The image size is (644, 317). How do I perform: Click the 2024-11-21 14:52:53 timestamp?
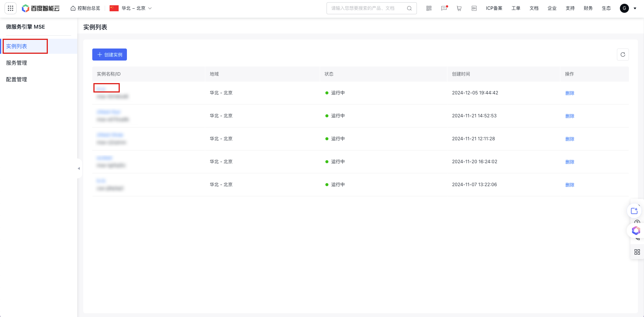tap(474, 116)
